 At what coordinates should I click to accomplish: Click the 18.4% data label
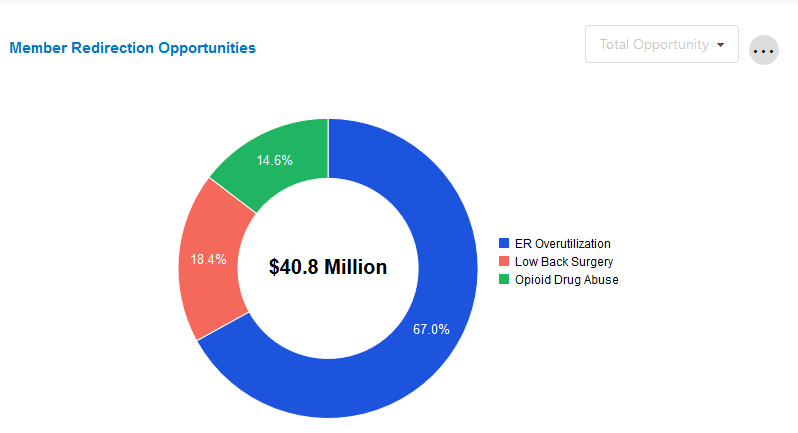209,259
